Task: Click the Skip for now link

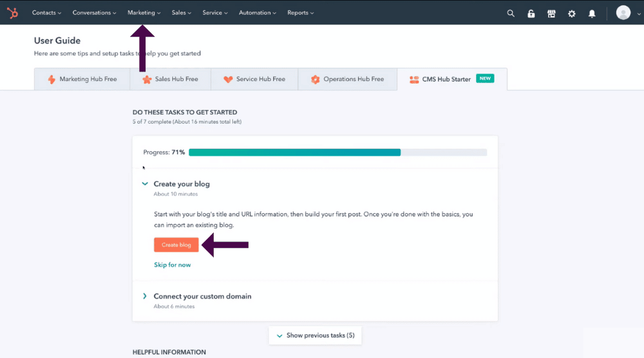Action: click(x=173, y=265)
